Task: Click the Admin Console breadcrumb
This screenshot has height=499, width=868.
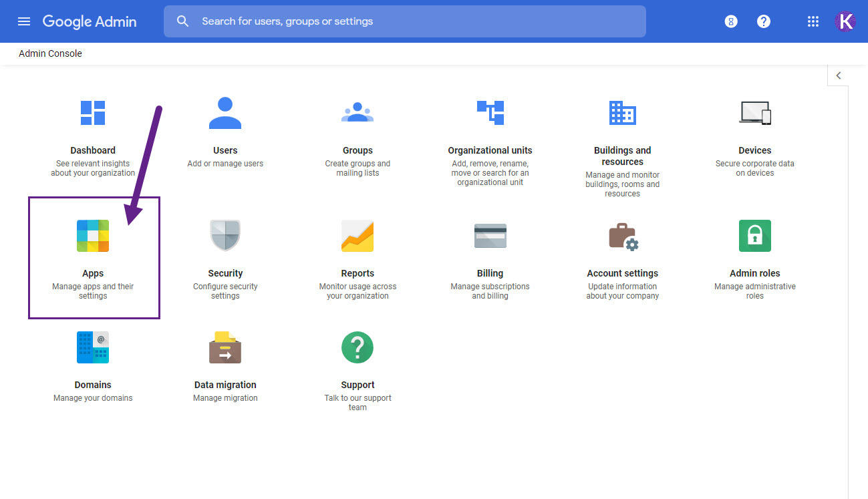Action: pos(50,53)
